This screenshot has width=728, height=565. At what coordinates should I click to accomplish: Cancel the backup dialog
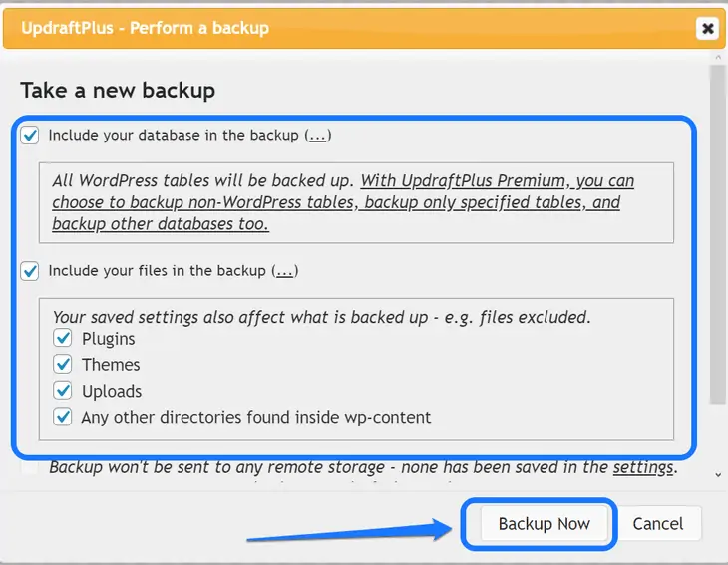pyautogui.click(x=657, y=523)
